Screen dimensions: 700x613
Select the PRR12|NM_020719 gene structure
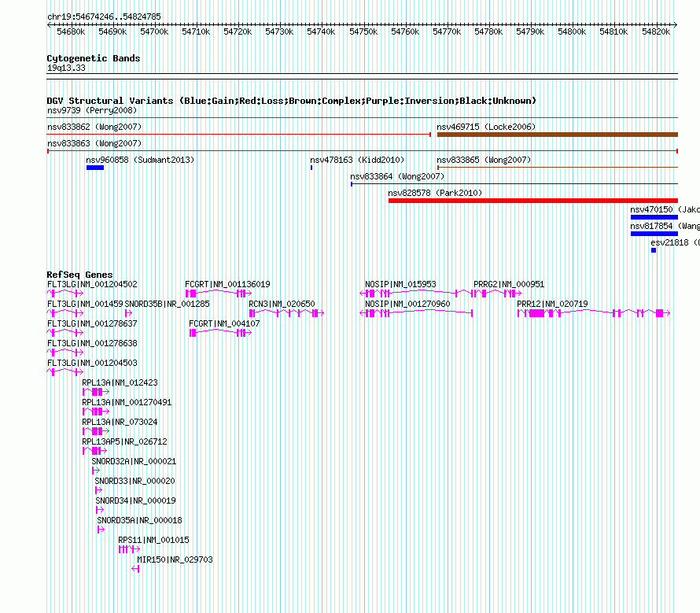pyautogui.click(x=594, y=312)
